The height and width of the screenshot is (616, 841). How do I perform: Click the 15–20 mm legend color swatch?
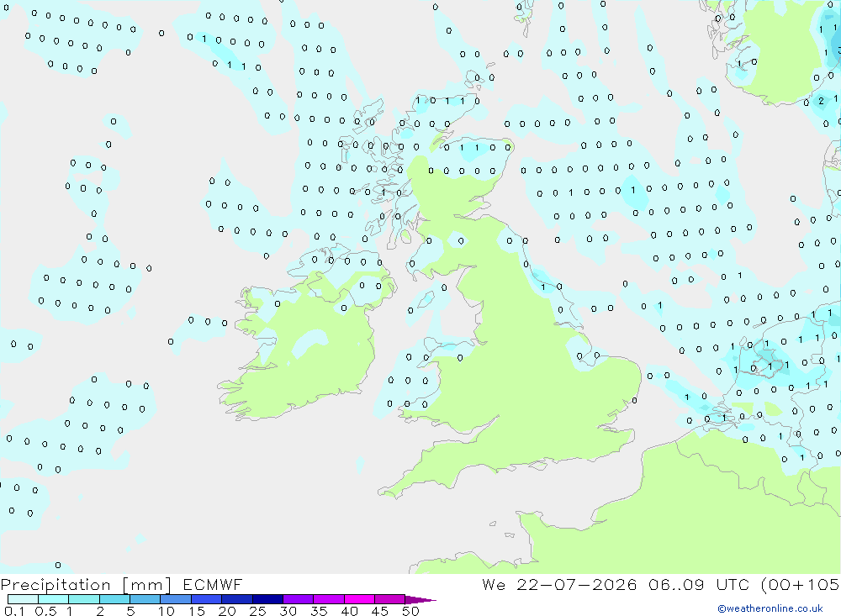click(207, 599)
